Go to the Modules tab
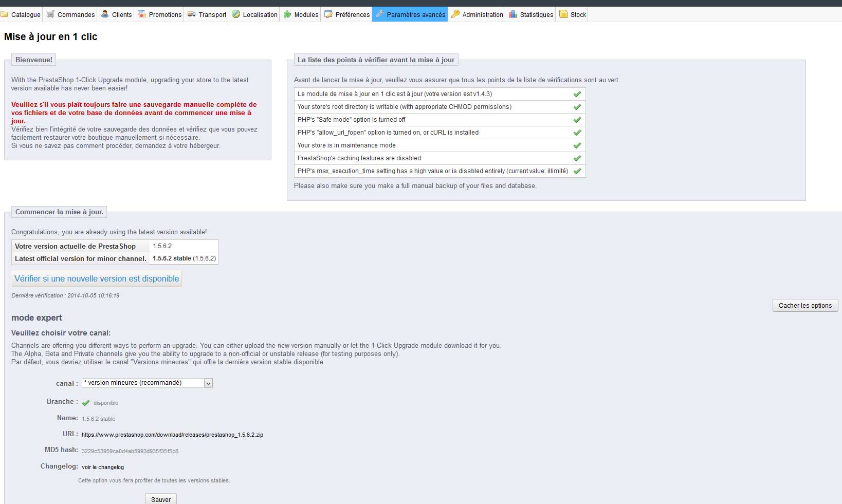This screenshot has width=842, height=504. coord(301,14)
